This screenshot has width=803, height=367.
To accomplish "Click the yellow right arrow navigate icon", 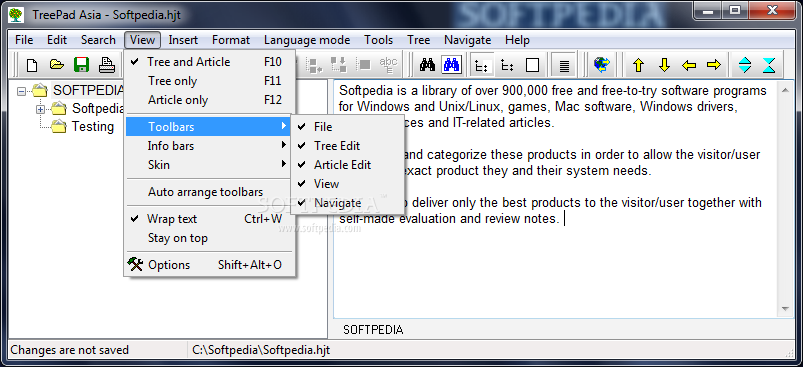I will 714,65.
